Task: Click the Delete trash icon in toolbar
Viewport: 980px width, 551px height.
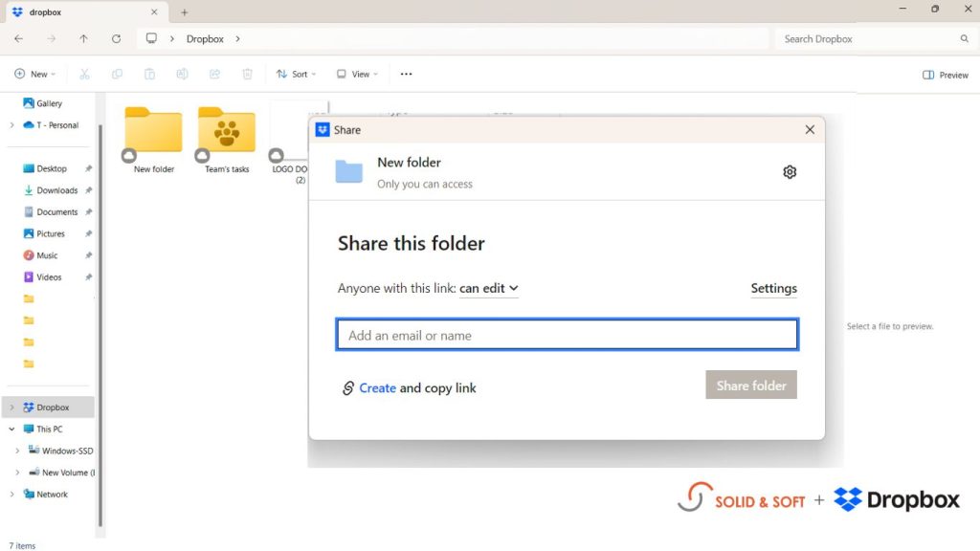Action: click(x=247, y=74)
